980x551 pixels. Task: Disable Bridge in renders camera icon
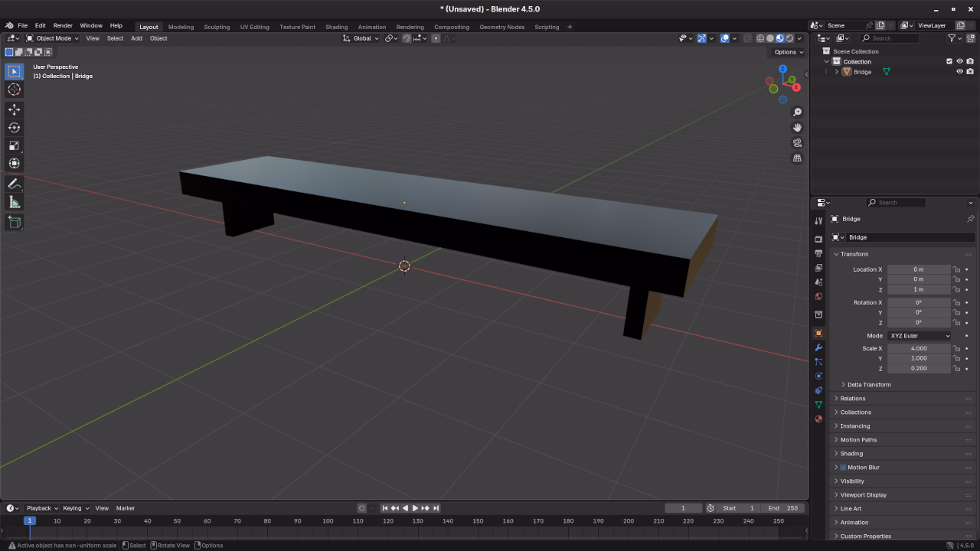[970, 72]
